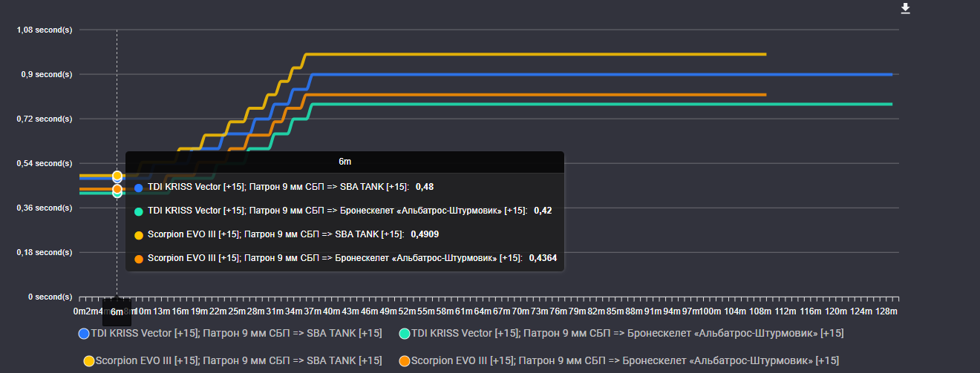The width and height of the screenshot is (980, 373).
Task: Click the orange dot in the tooltip's last row
Action: pyautogui.click(x=139, y=259)
